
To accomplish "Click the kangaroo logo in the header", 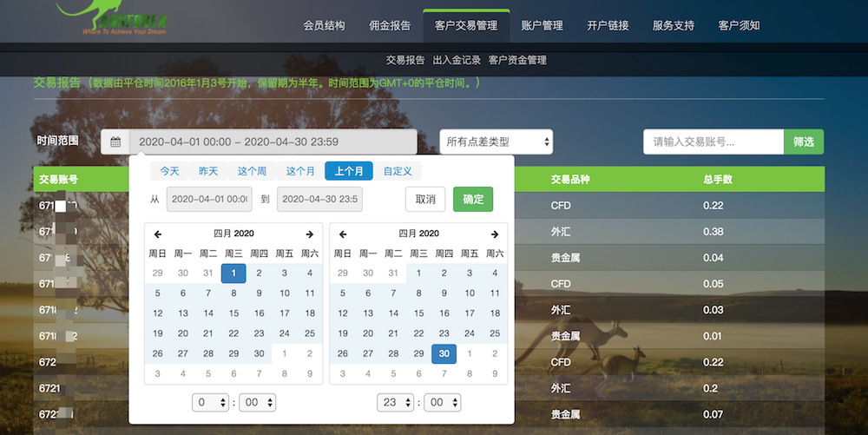I will click(111, 16).
